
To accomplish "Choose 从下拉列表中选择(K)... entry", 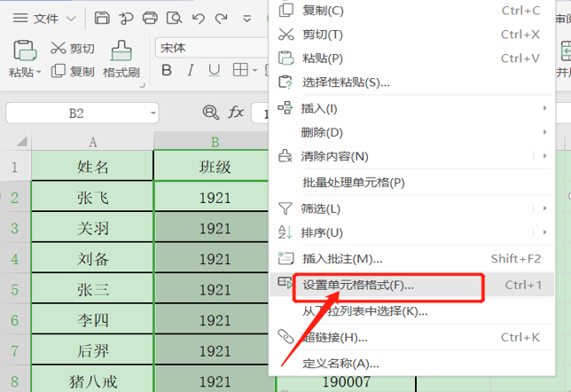I will coord(411,311).
